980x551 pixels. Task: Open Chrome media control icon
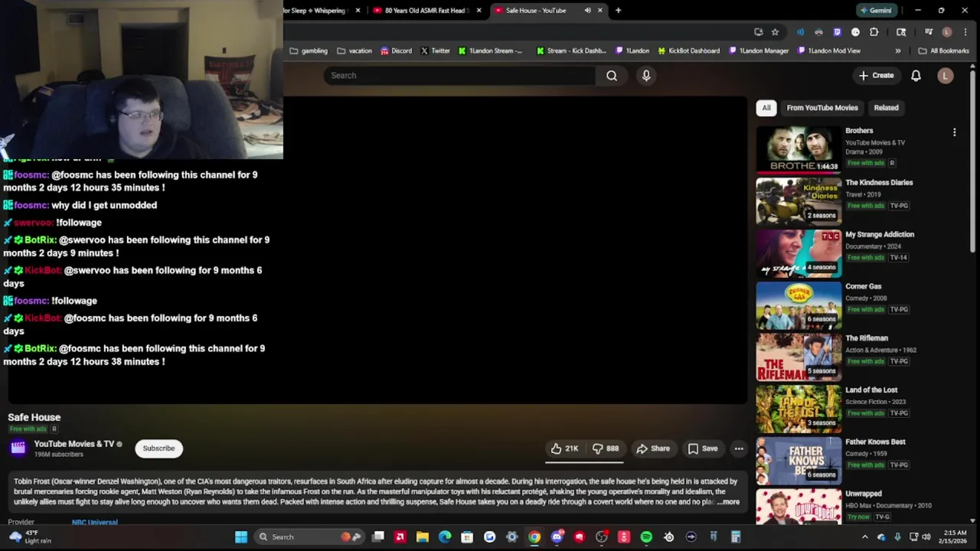click(x=929, y=32)
